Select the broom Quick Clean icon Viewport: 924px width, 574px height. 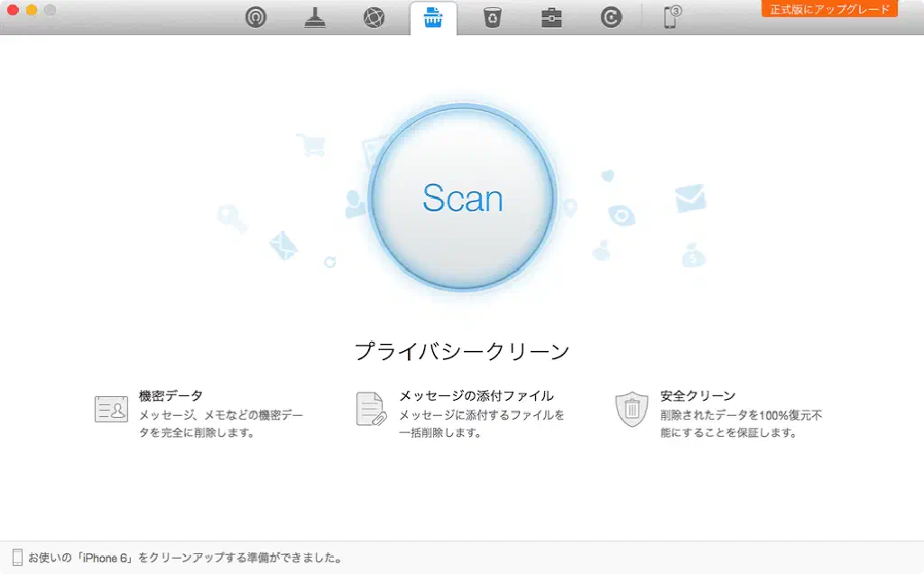tap(315, 17)
